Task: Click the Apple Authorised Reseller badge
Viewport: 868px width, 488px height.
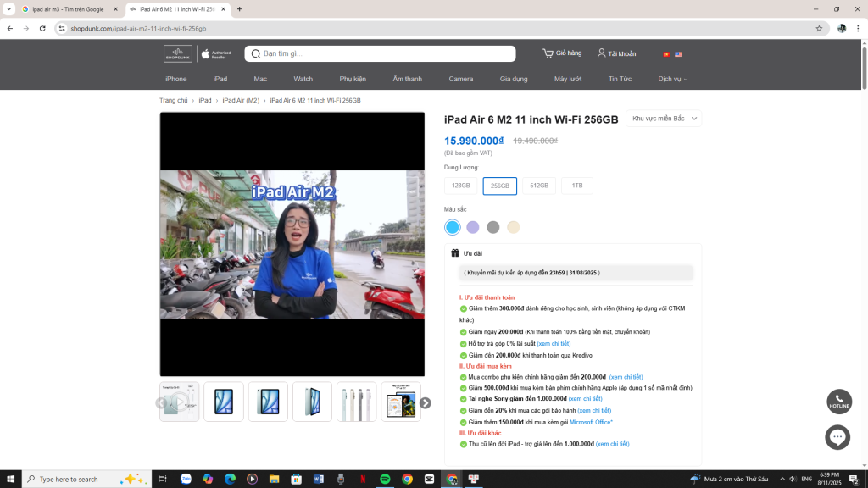Action: click(216, 53)
